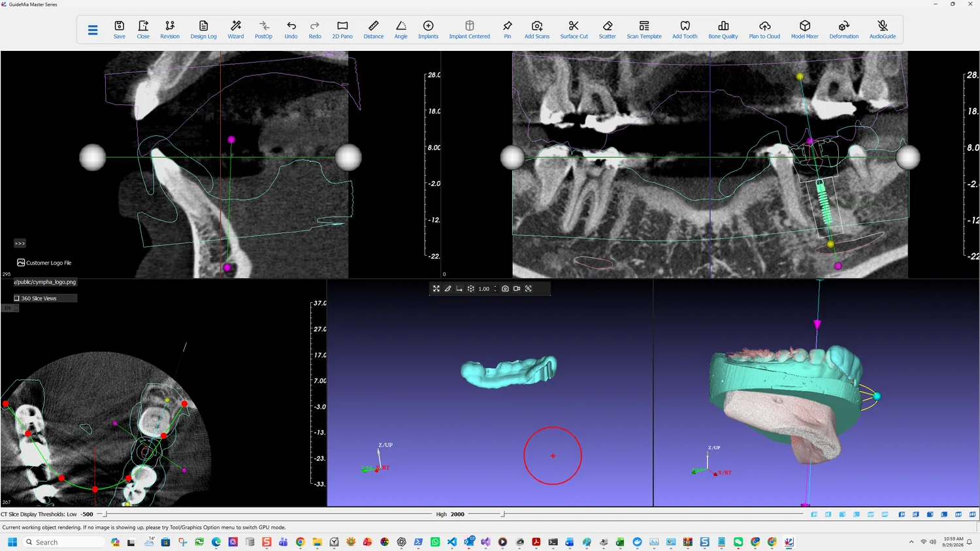Redo the last undone action

point(315,29)
